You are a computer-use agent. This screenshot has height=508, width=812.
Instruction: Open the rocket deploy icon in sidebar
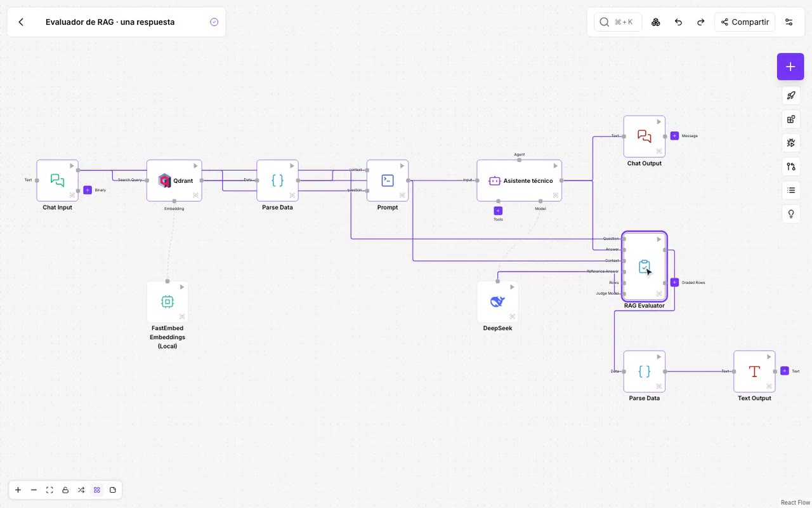[791, 96]
